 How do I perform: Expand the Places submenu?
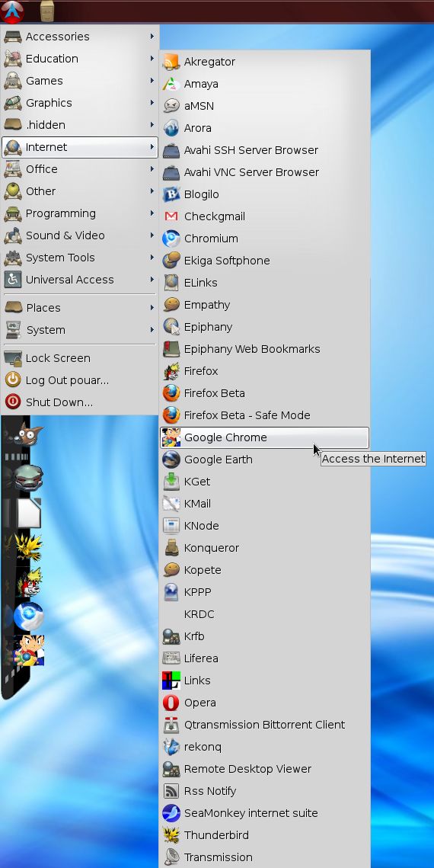80,308
